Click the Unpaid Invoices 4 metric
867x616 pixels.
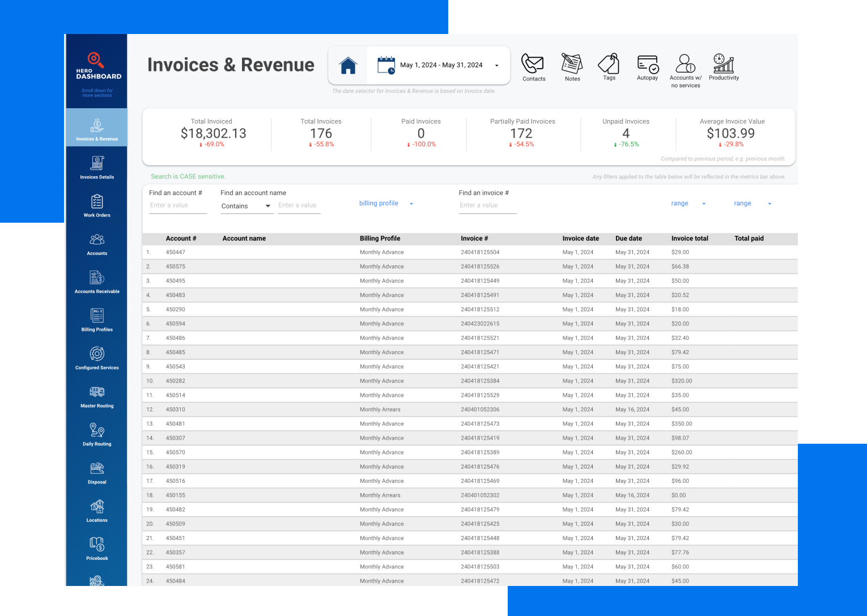pyautogui.click(x=626, y=134)
